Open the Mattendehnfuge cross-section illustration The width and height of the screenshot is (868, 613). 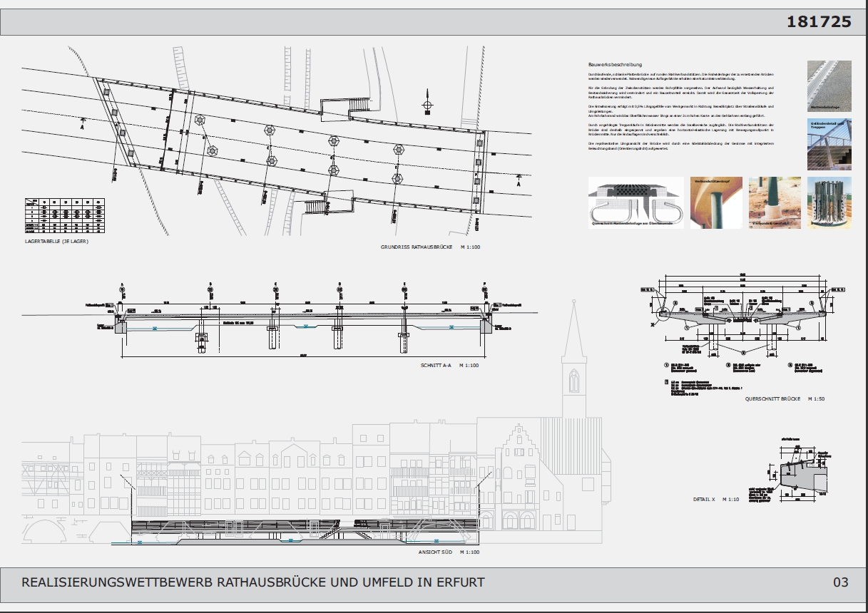[635, 202]
